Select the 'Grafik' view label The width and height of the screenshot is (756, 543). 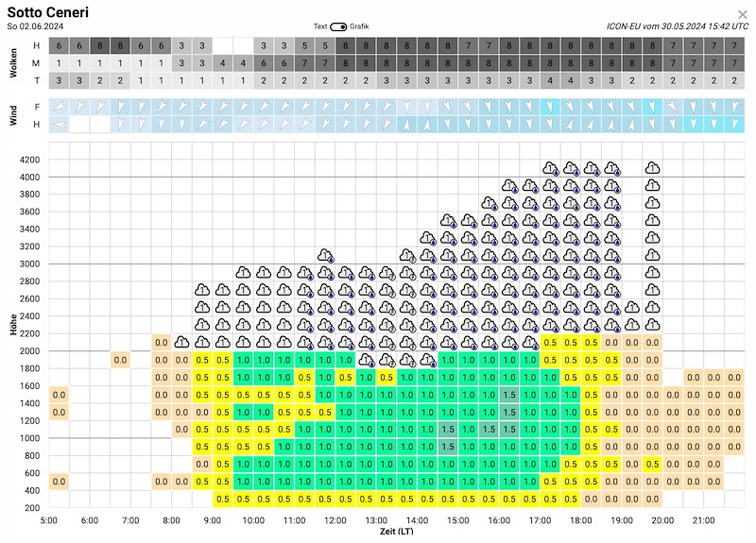pyautogui.click(x=359, y=26)
